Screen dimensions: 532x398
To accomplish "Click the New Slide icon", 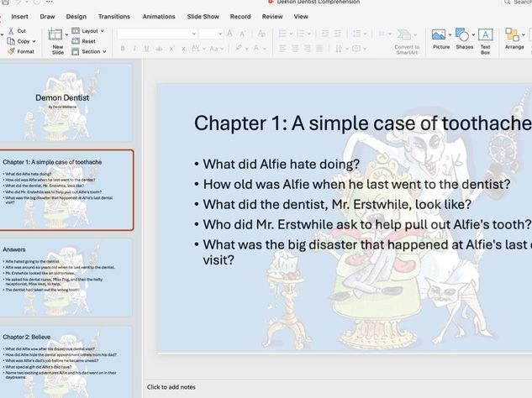I will coord(55,35).
